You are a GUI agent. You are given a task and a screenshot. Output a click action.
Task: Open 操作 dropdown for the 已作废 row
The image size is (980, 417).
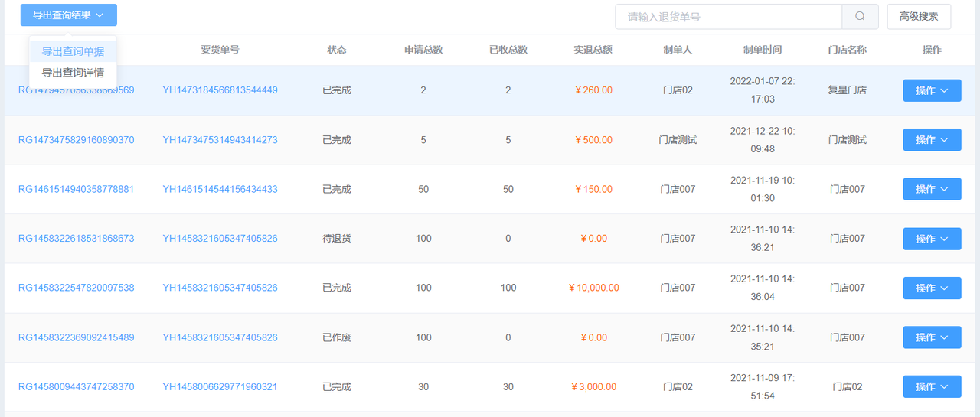coord(932,337)
